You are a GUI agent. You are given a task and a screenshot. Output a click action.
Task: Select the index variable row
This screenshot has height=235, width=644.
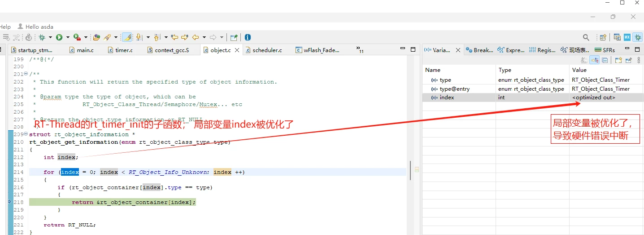[x=533, y=98]
